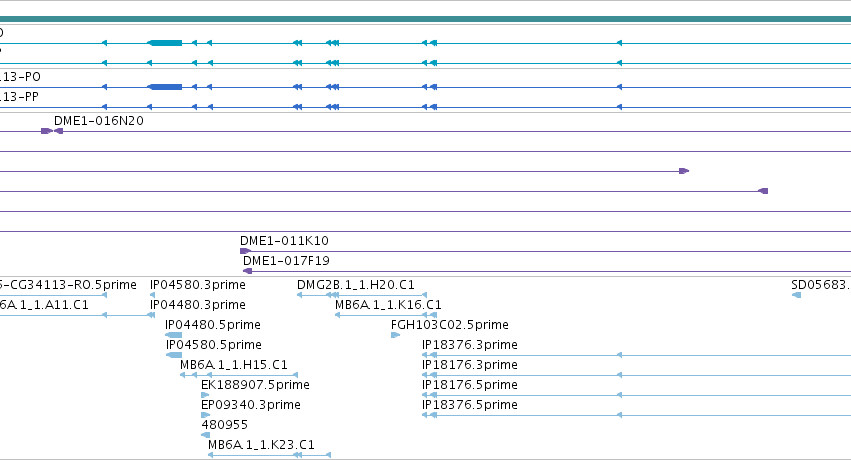The width and height of the screenshot is (851, 460).
Task: Click the CG34113-RO.5prime label
Action: (x=68, y=285)
